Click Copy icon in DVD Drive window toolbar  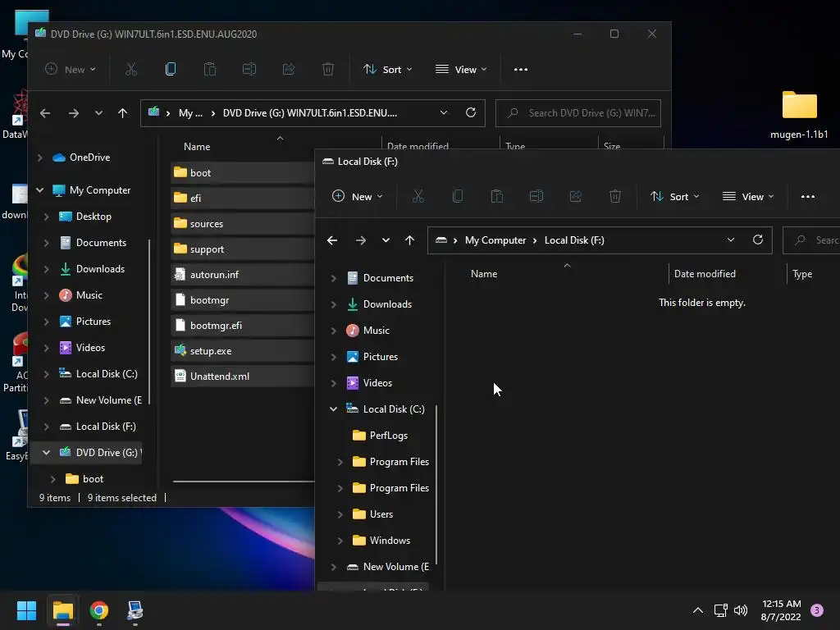[171, 69]
